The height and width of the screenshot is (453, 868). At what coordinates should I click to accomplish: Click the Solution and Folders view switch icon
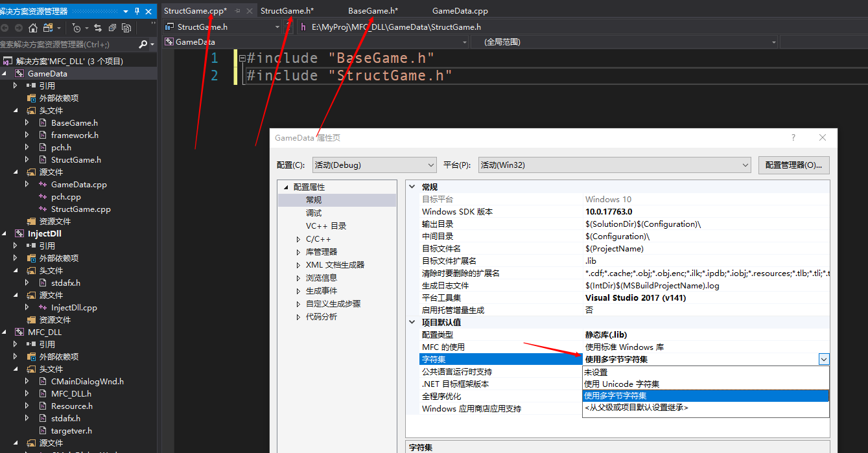(48, 28)
